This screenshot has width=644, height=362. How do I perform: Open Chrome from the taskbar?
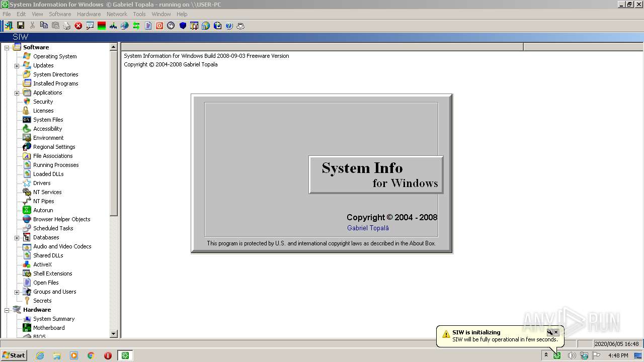[x=91, y=355]
